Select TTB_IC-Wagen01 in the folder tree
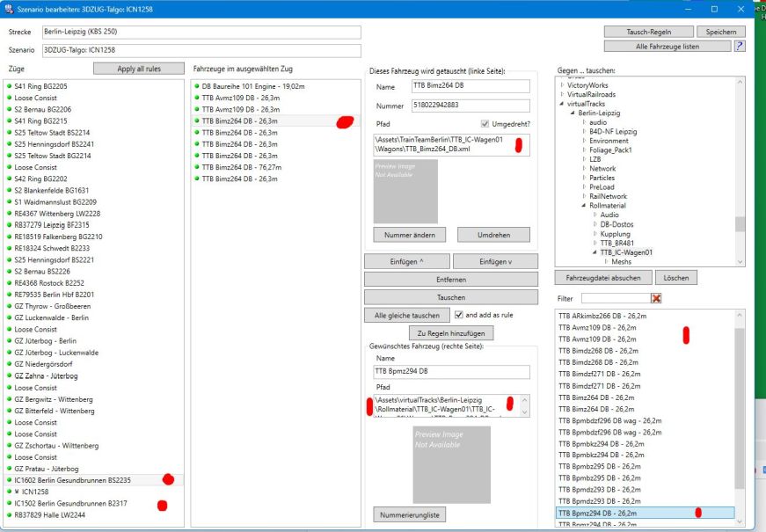Image resolution: width=766 pixels, height=532 pixels. 626,252
